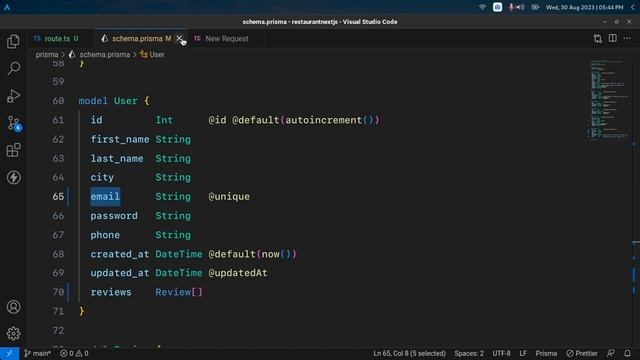Click Int type on line 61

tap(164, 120)
